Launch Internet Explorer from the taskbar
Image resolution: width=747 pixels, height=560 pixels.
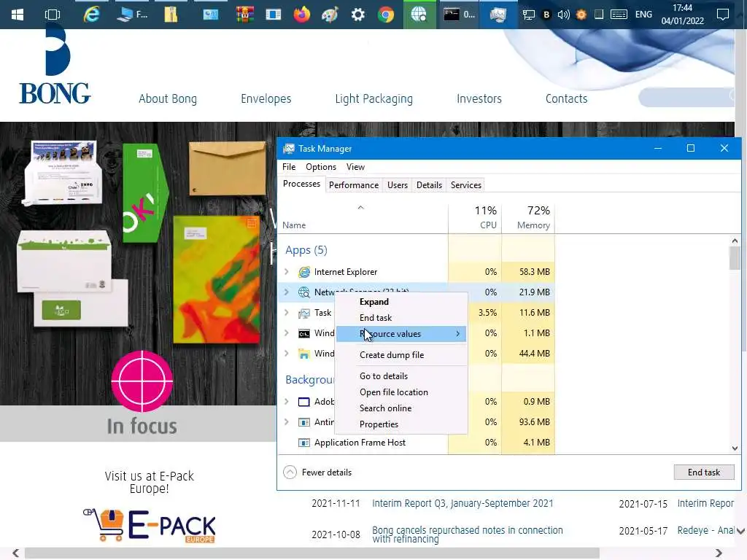pyautogui.click(x=91, y=15)
